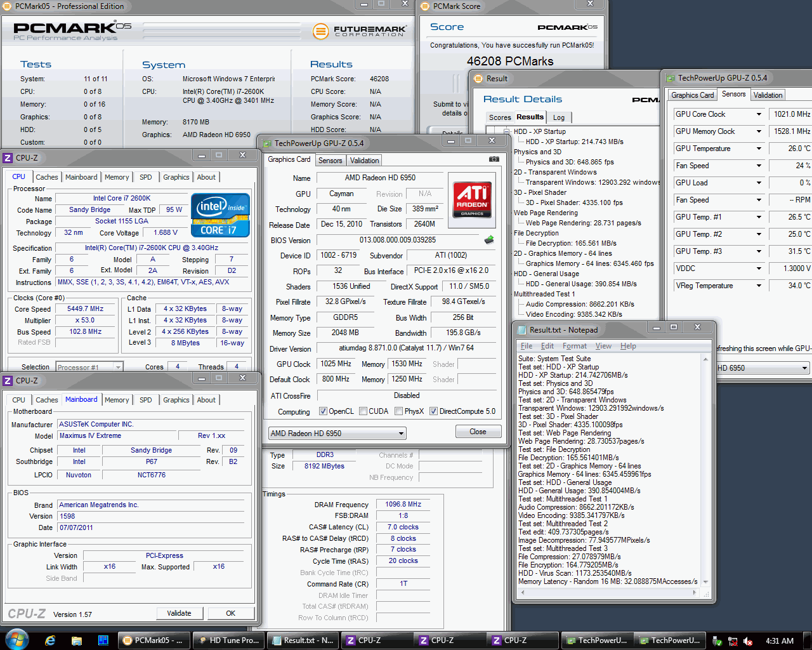Screen dimensions: 812x650
Task: Open Windows Explorer folder icon on taskbar
Action: coord(77,640)
